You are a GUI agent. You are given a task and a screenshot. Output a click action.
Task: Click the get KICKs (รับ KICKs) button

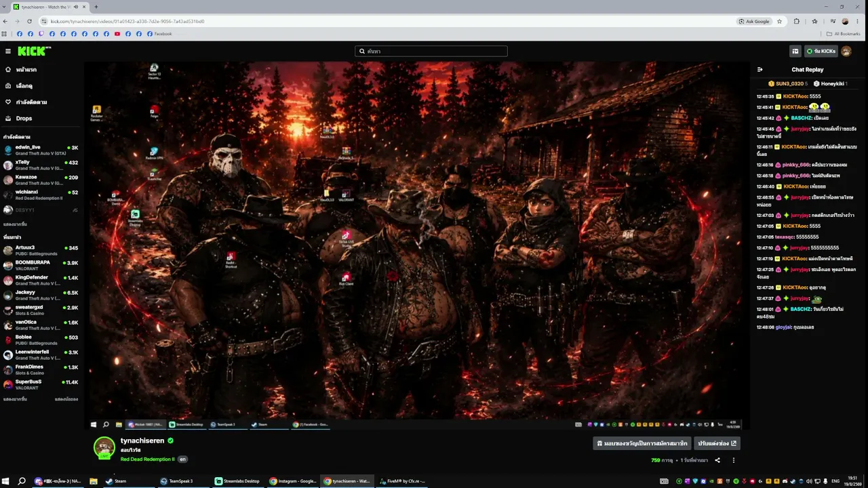(x=821, y=52)
